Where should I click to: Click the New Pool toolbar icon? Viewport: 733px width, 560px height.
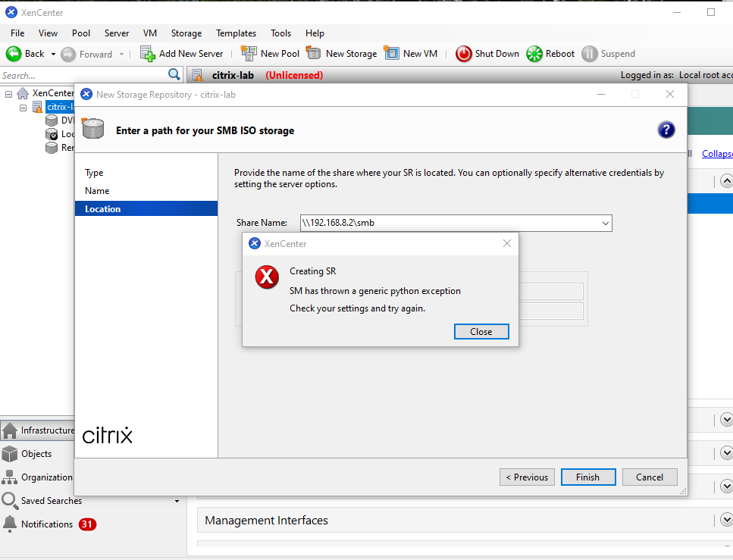(248, 53)
